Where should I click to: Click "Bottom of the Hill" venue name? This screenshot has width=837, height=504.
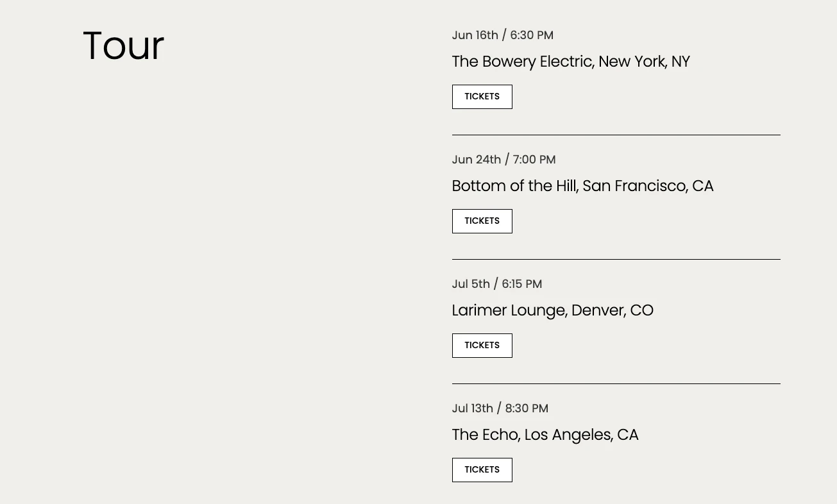tap(514, 186)
